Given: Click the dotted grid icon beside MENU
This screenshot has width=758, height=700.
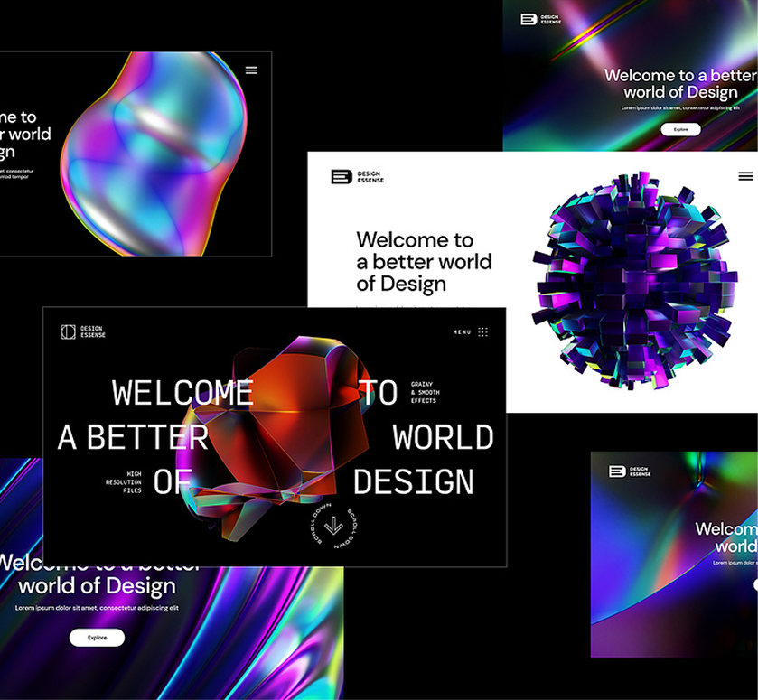Looking at the screenshot, I should click(483, 332).
